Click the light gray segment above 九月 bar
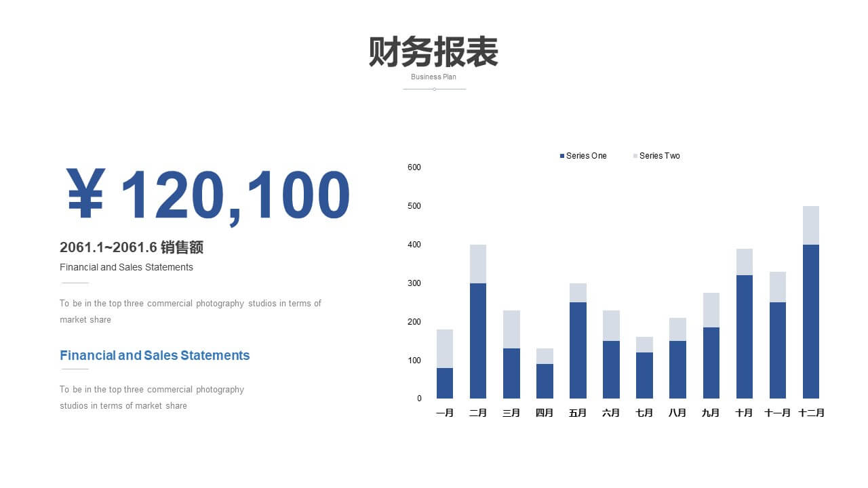868x488 pixels. [x=711, y=310]
